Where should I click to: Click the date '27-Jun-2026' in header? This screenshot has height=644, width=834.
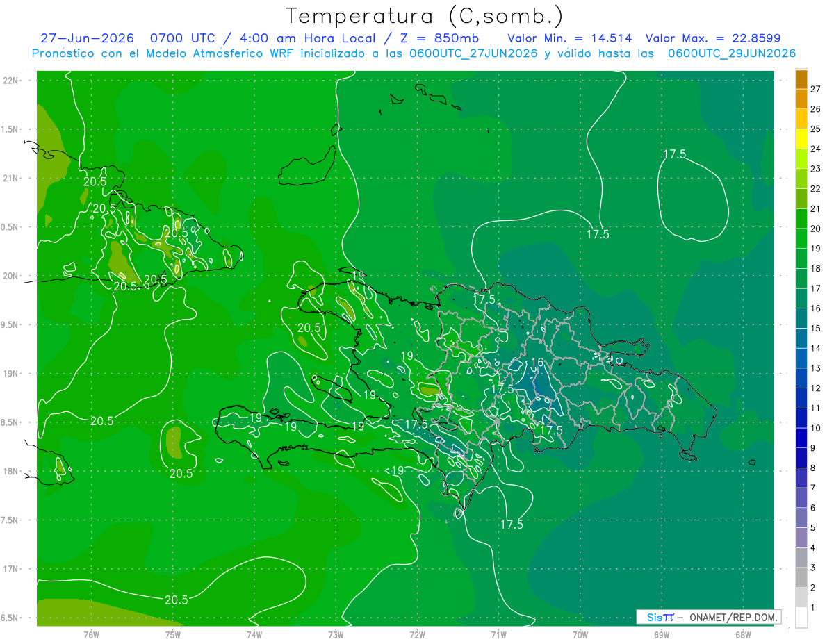point(87,38)
